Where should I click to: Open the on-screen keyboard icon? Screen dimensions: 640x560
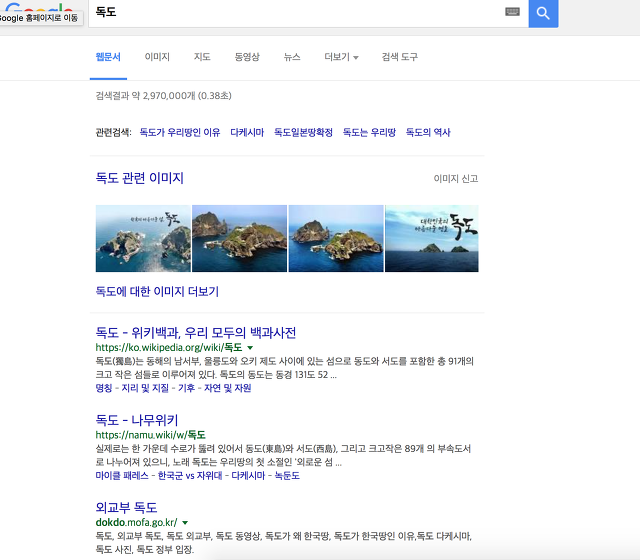[x=512, y=12]
